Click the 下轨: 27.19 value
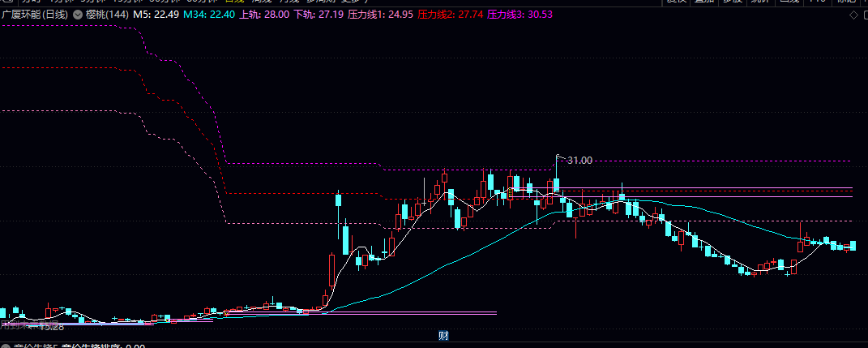The image size is (868, 348). click(319, 15)
